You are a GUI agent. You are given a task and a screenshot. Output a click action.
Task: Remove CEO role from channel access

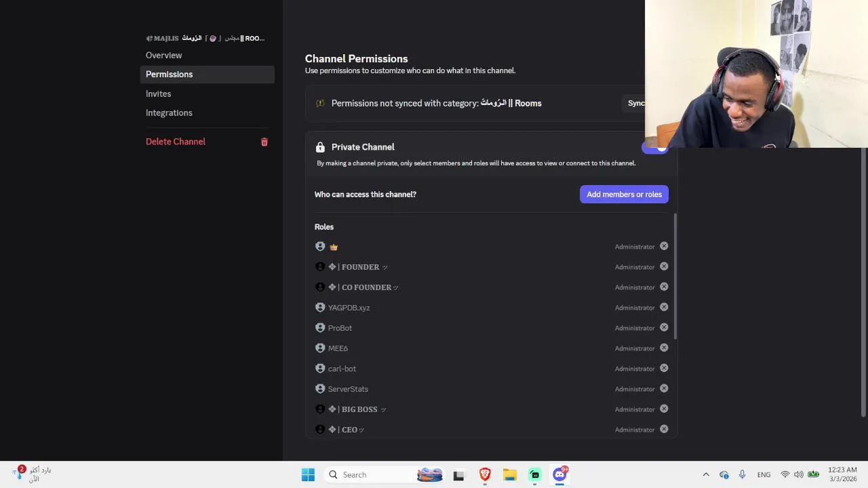664,429
